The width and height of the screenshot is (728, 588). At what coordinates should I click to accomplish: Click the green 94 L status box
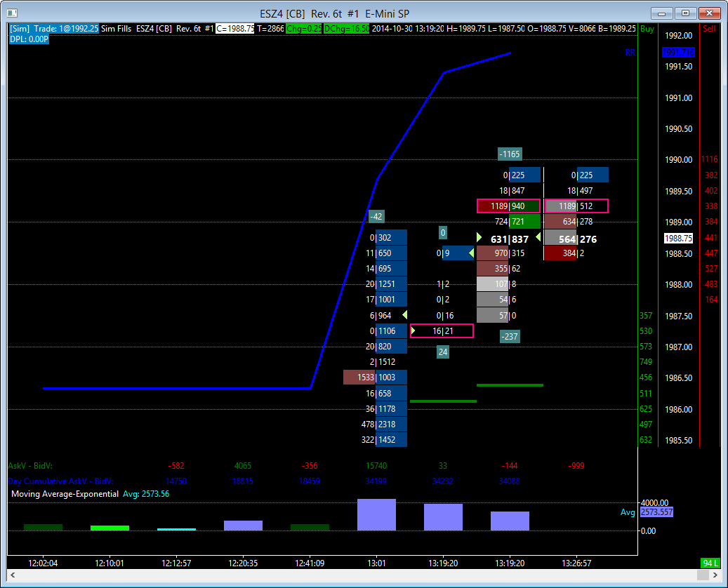[710, 563]
